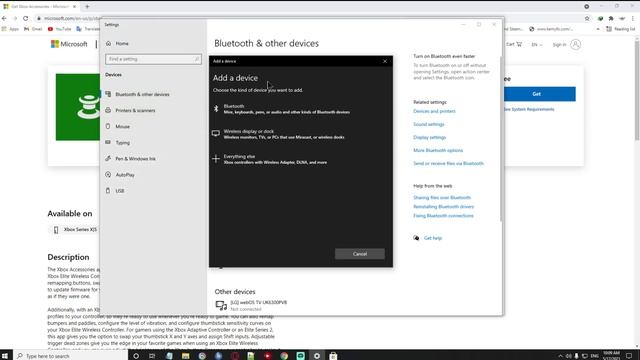640x360 pixels.
Task: Close the Add a device dialog
Action: click(384, 61)
